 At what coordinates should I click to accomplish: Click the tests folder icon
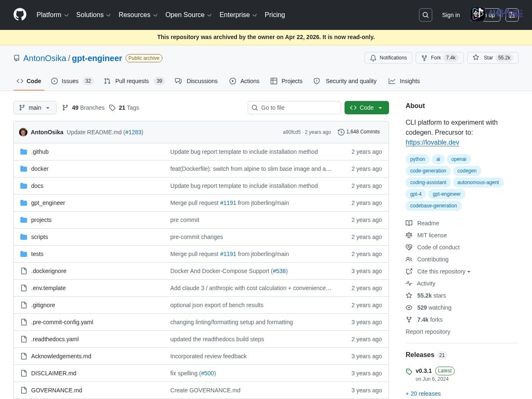click(x=24, y=254)
